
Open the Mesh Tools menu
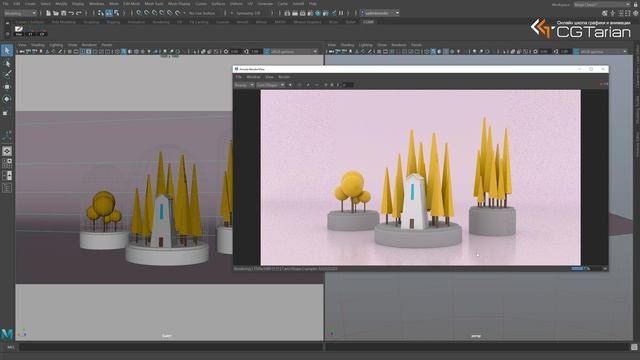[x=154, y=4]
